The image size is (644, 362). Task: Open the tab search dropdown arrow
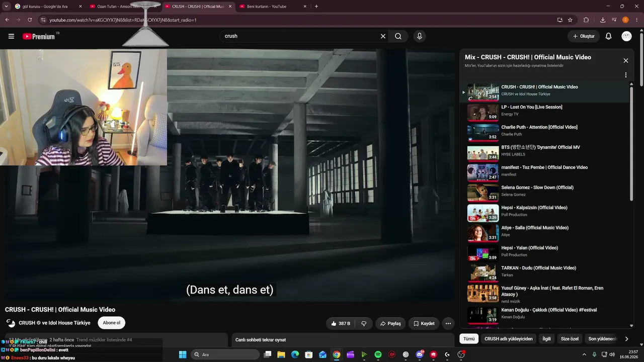click(6, 7)
